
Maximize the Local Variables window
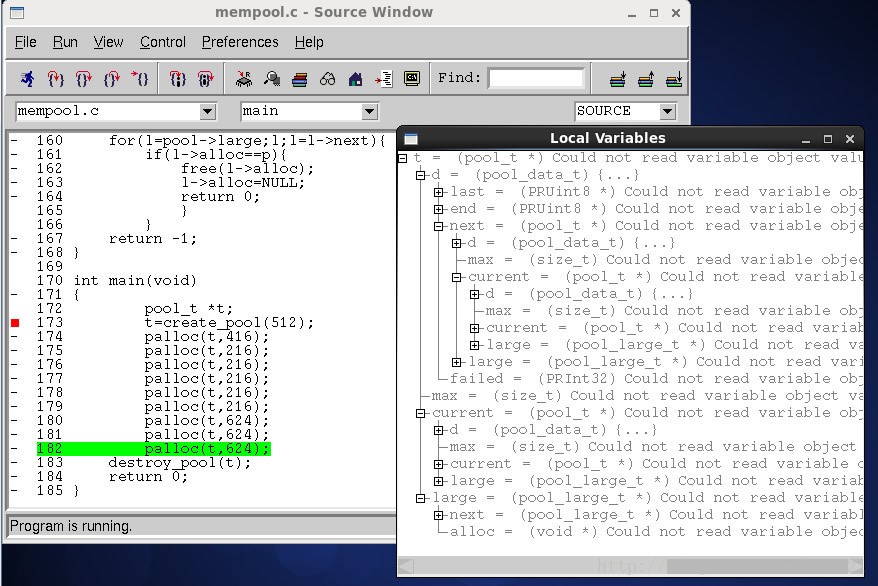[828, 139]
